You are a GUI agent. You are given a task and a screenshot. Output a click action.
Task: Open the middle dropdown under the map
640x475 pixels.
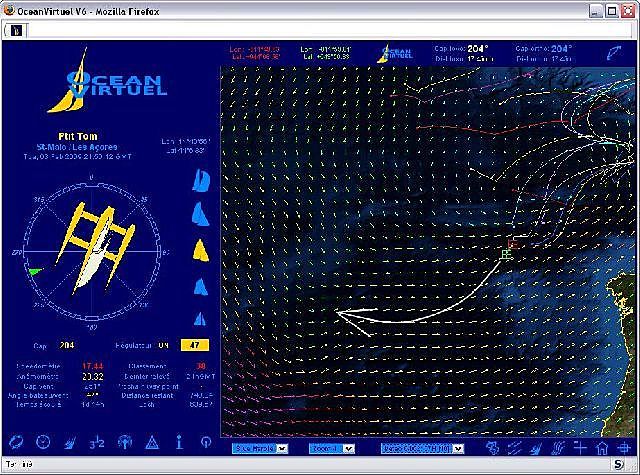331,448
